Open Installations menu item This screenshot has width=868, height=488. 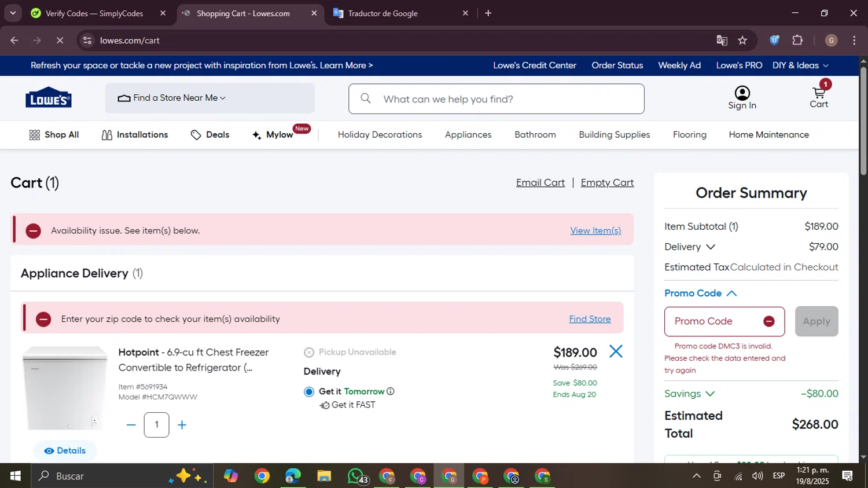tap(135, 135)
